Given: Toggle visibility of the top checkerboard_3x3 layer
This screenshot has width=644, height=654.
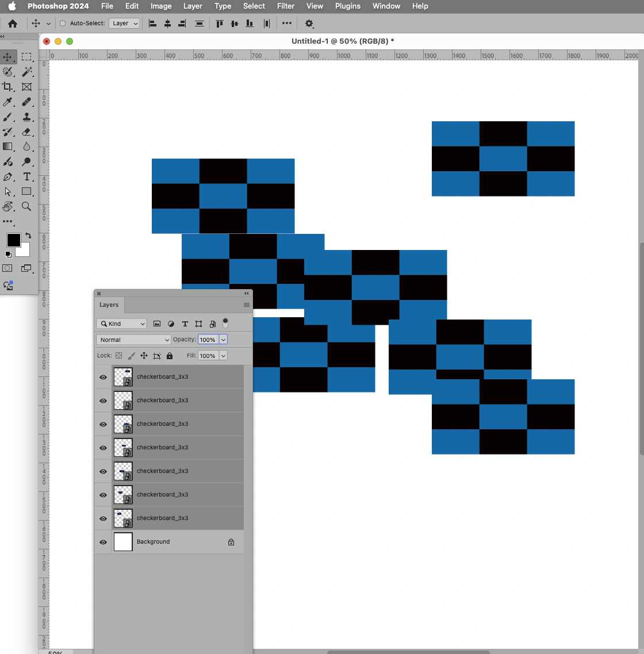Looking at the screenshot, I should (102, 377).
